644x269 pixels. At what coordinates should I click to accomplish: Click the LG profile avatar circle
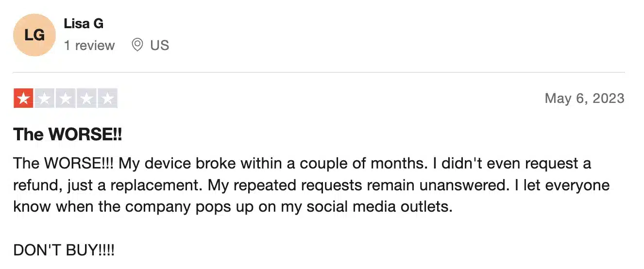(x=34, y=35)
